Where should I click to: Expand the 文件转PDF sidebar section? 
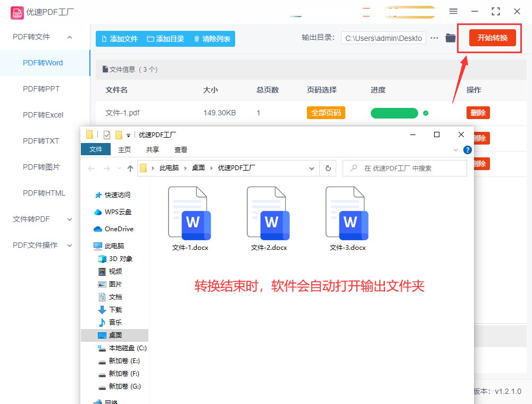tap(69, 219)
